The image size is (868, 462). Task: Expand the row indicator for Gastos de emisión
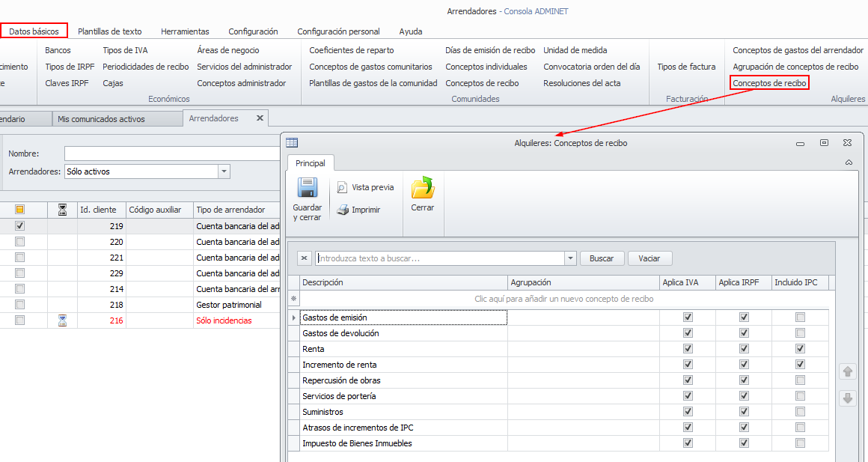294,317
